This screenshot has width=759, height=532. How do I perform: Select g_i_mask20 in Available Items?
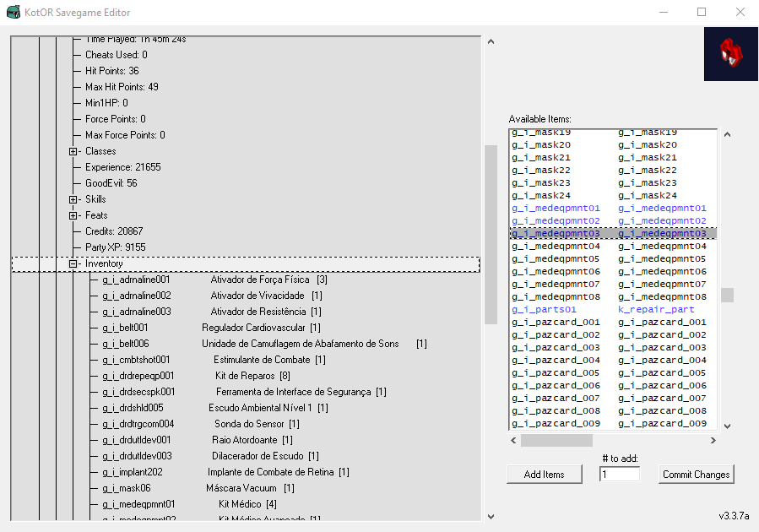tap(613, 144)
